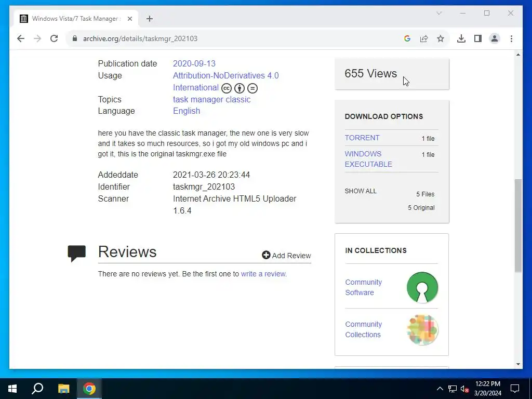
Task: Open 'task manager classic' topic link
Action: pyautogui.click(x=212, y=99)
